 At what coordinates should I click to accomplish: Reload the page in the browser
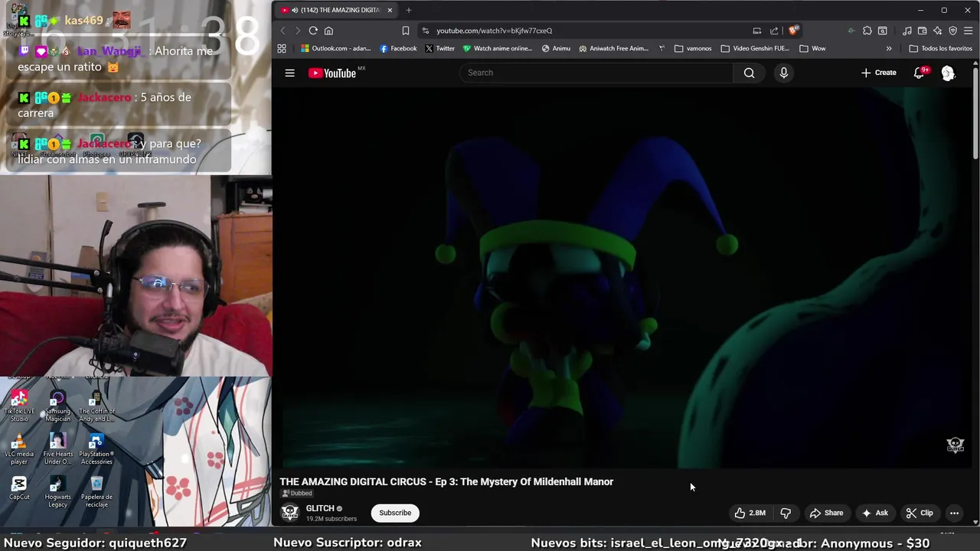tap(313, 31)
